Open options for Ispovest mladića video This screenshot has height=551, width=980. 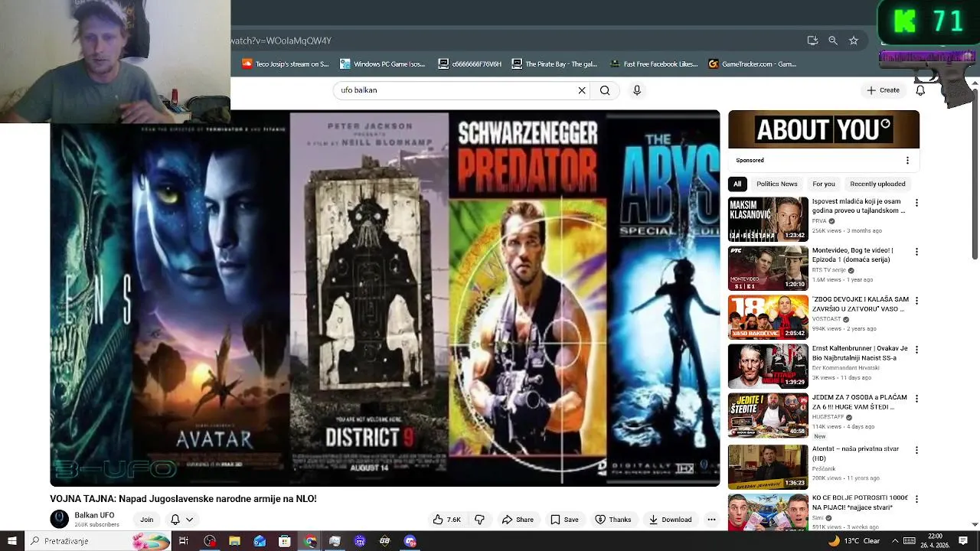tap(916, 203)
